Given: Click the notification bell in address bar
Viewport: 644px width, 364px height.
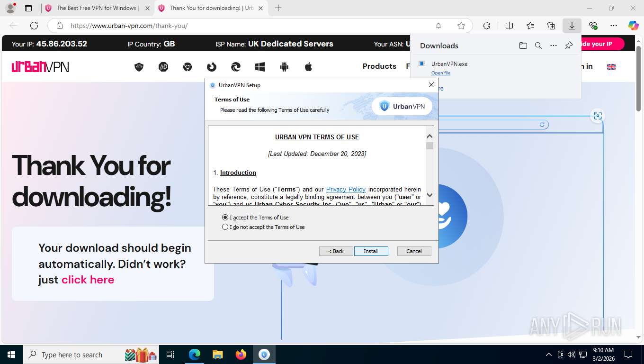Looking at the screenshot, I should [438, 26].
